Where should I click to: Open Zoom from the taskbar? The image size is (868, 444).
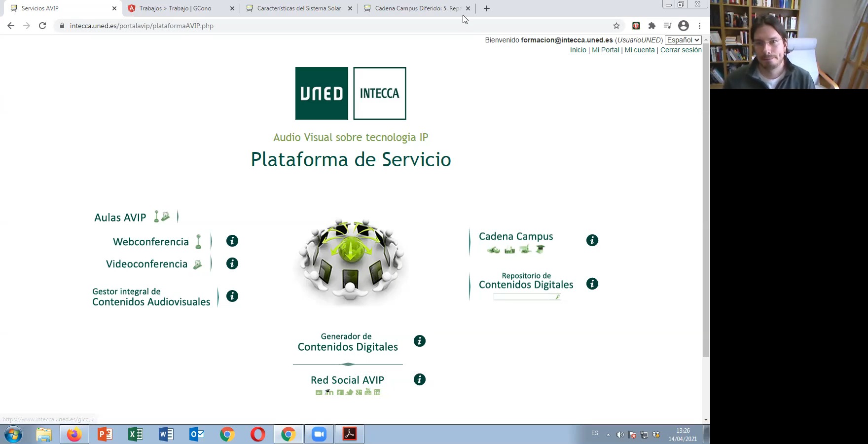click(x=319, y=434)
